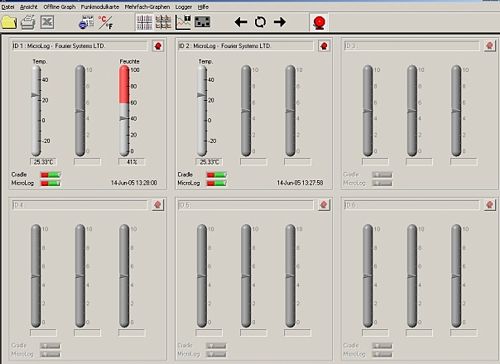Image resolution: width=500 pixels, height=364 pixels.
Task: Open the Funkmodulkarte menu
Action: click(100, 7)
